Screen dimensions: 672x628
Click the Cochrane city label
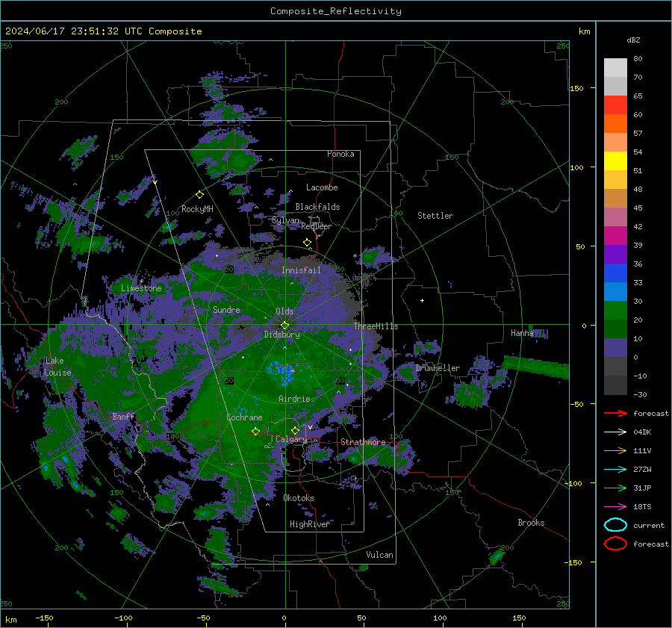coord(244,417)
